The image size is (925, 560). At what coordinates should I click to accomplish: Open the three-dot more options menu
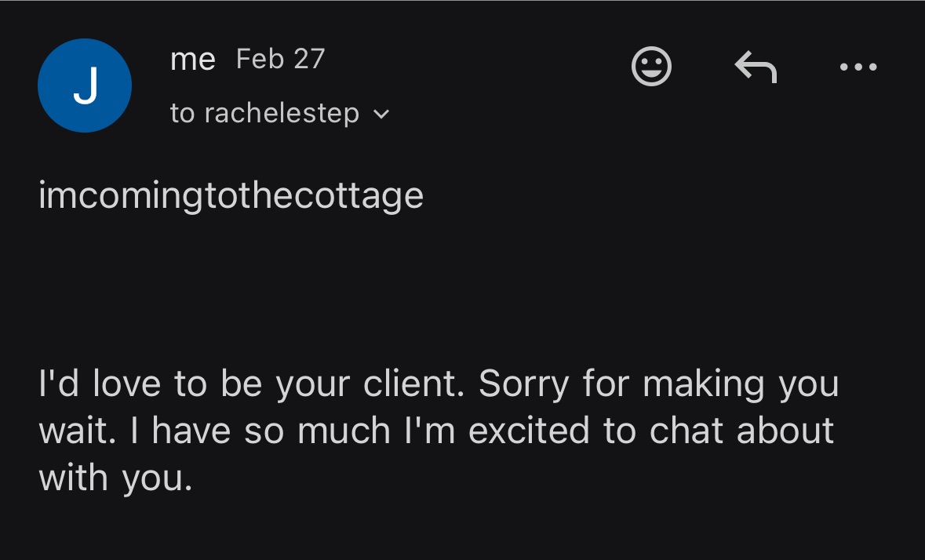point(858,67)
